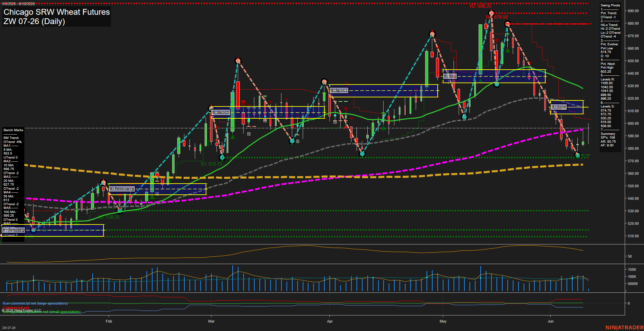Click the 'ZW 07-26 (Daily)' subtitle

[34, 21]
